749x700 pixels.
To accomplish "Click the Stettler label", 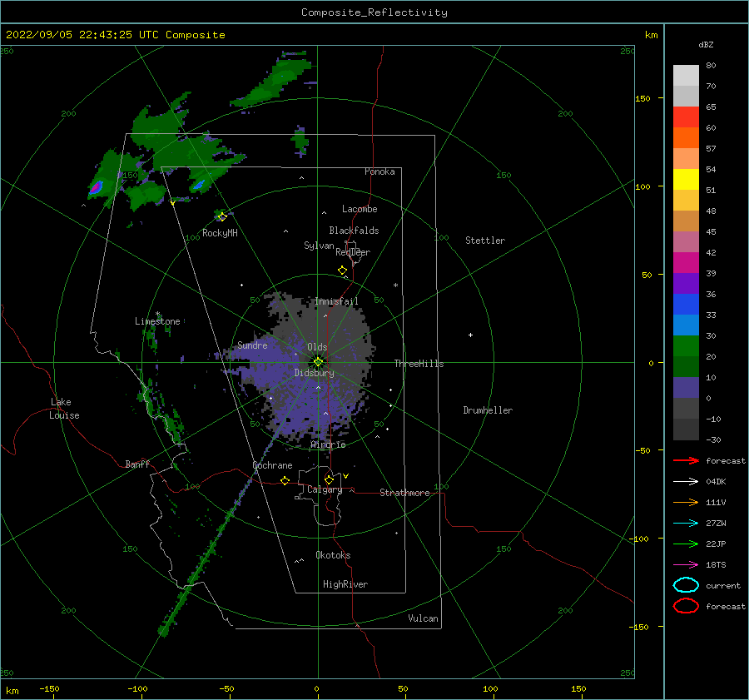I will point(485,241).
